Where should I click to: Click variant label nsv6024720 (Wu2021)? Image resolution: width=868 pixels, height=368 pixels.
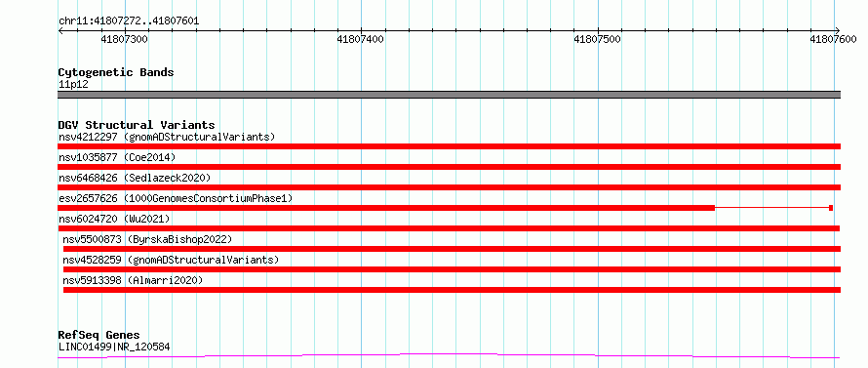[x=114, y=219]
